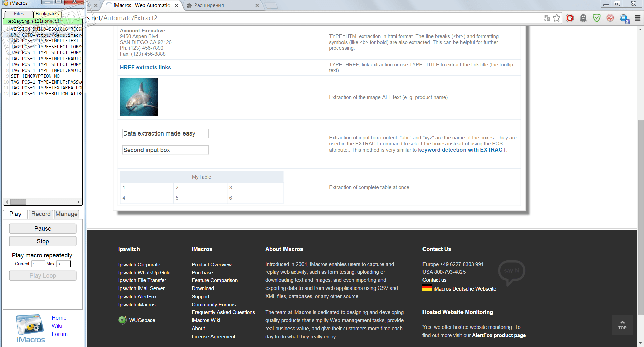This screenshot has width=644, height=347.
Task: Open Ipswitch WhatsUp Gold footer link
Action: tap(145, 273)
